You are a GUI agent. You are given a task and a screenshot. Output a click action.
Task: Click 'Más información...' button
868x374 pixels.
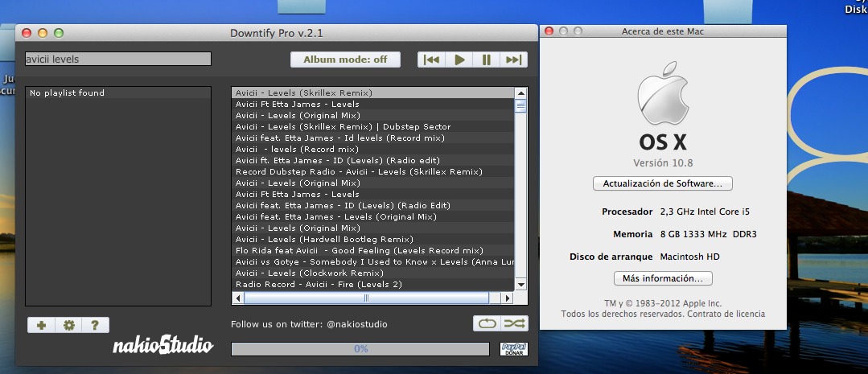tap(663, 278)
